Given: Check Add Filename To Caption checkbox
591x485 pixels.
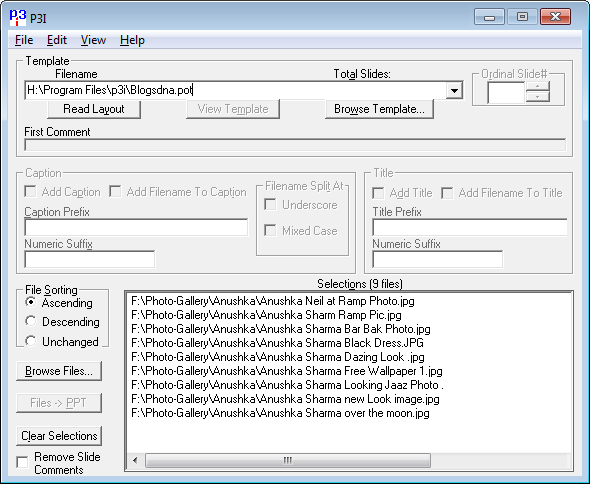Looking at the screenshot, I should pos(115,191).
